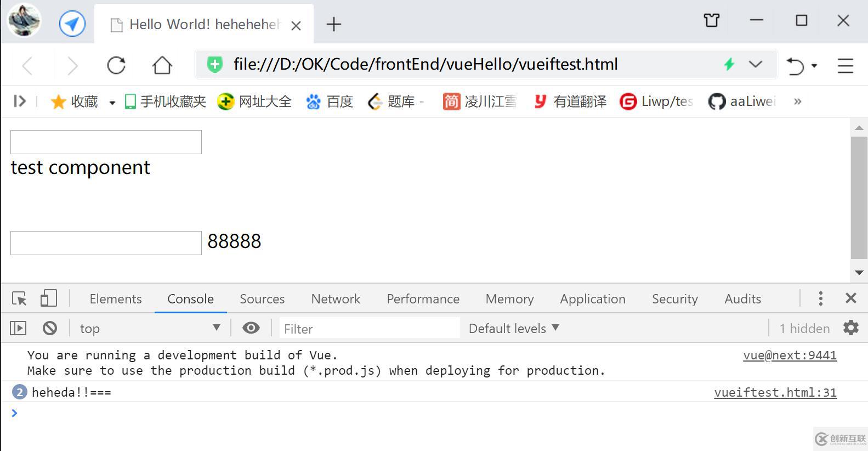Toggle the live expression eye icon
This screenshot has width=868, height=451.
pos(251,328)
